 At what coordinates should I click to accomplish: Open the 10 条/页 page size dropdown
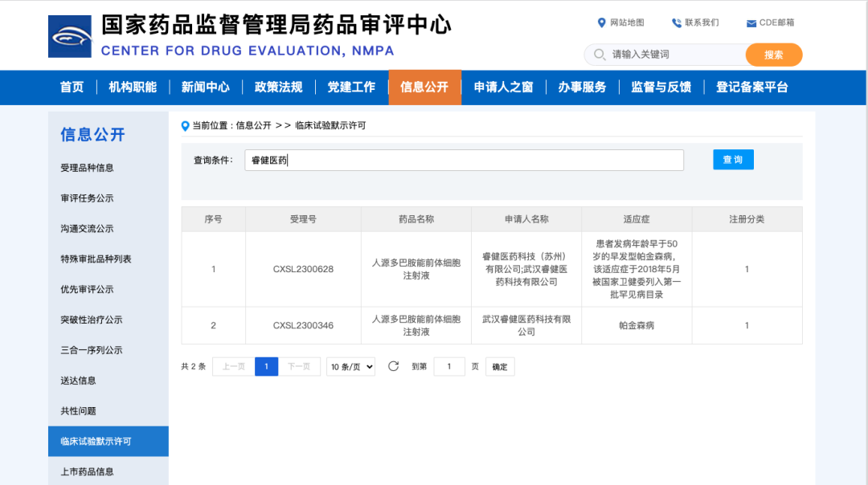click(350, 367)
